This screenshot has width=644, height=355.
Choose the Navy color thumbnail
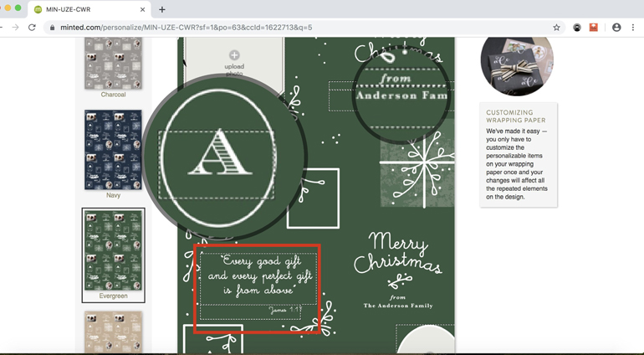pos(114,150)
